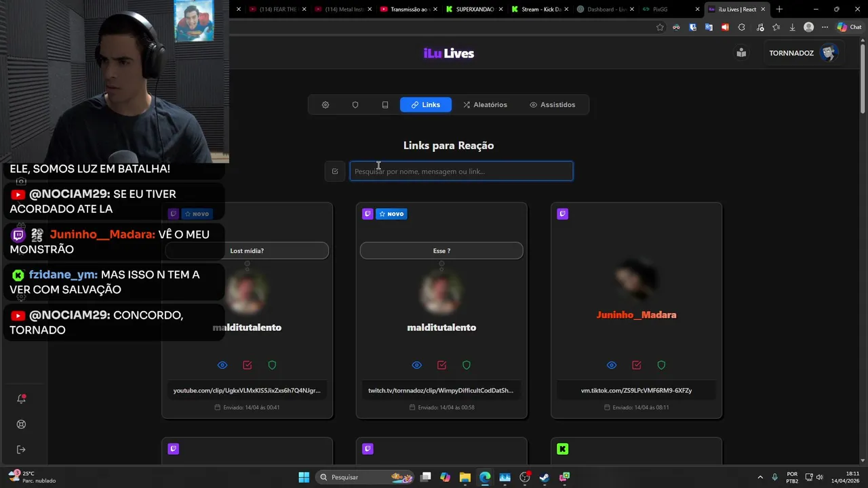Open browser downloads
The height and width of the screenshot is (488, 868).
[792, 27]
